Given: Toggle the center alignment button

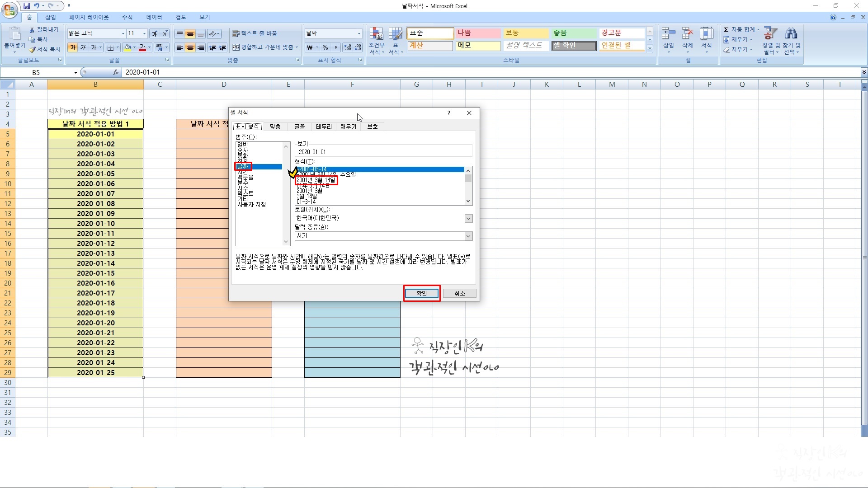Looking at the screenshot, I should click(x=190, y=47).
